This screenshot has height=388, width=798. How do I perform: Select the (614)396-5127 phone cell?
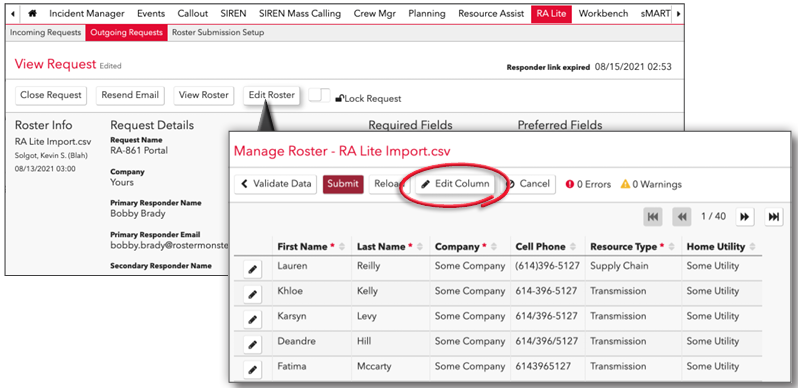tap(548, 266)
